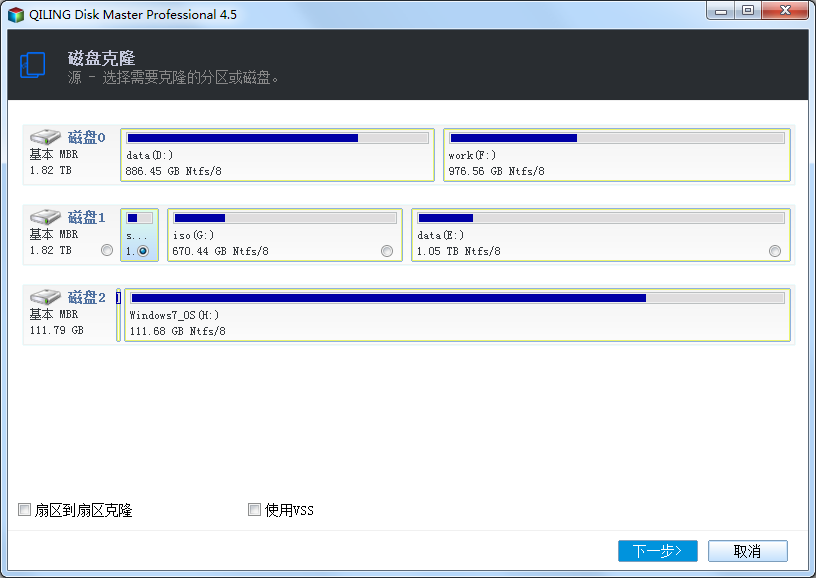Click the 磁盘克隆 heading

[101, 58]
